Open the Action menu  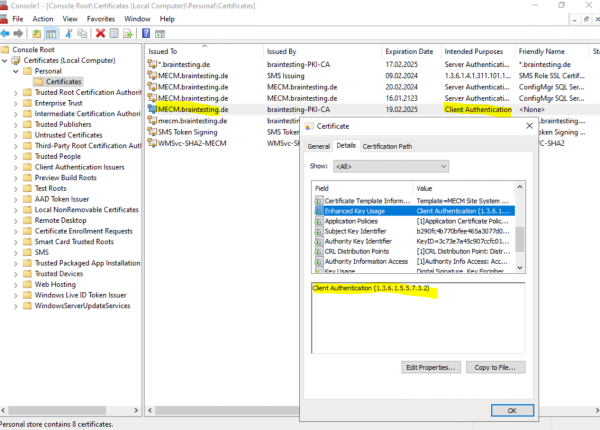click(x=42, y=19)
